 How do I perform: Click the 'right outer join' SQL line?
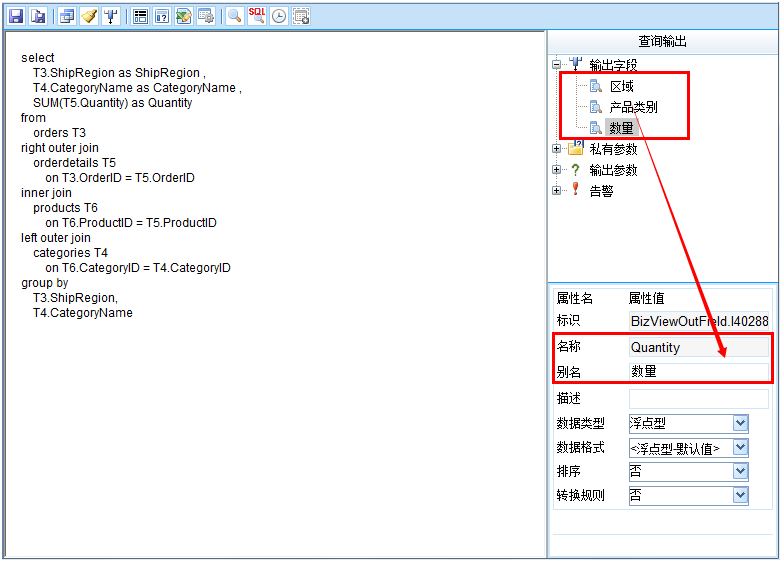[x=60, y=148]
